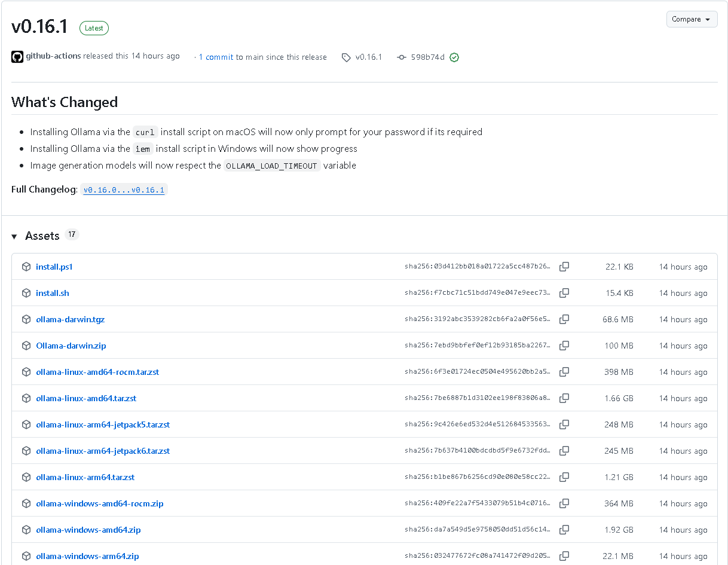Click the tag icon beside v0.16.1

pyautogui.click(x=346, y=57)
